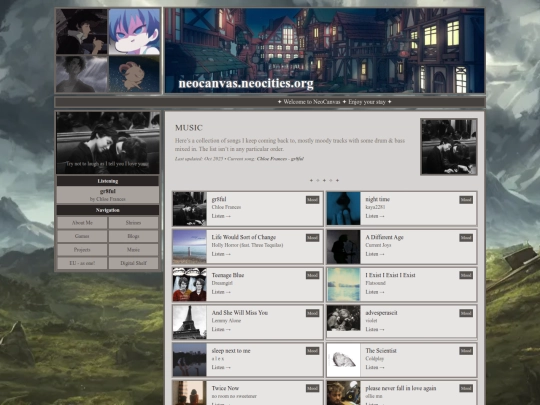Follow Listen link for I Exist I Exist I Exist

(x=375, y=292)
